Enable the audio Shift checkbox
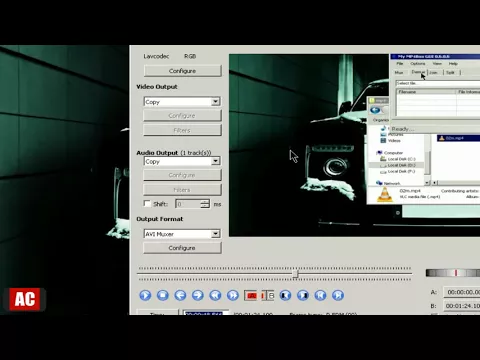Image resolution: width=480 pixels, height=360 pixels. click(147, 203)
